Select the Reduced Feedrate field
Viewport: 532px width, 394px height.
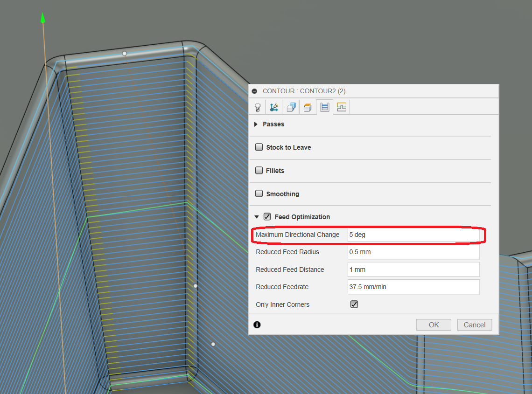(x=413, y=287)
